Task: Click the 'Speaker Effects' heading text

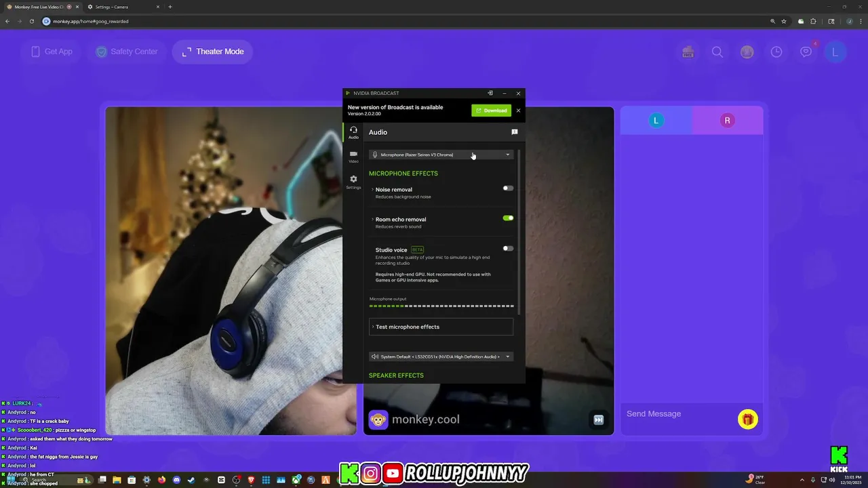Action: 396,375
